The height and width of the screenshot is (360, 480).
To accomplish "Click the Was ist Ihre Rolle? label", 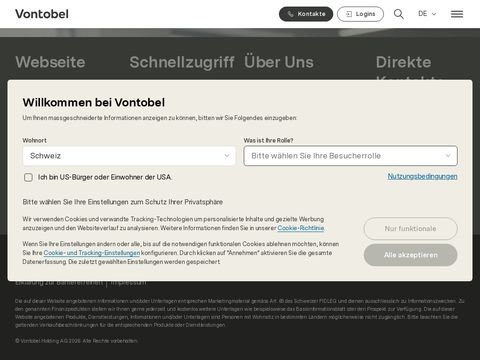I will point(268,140).
